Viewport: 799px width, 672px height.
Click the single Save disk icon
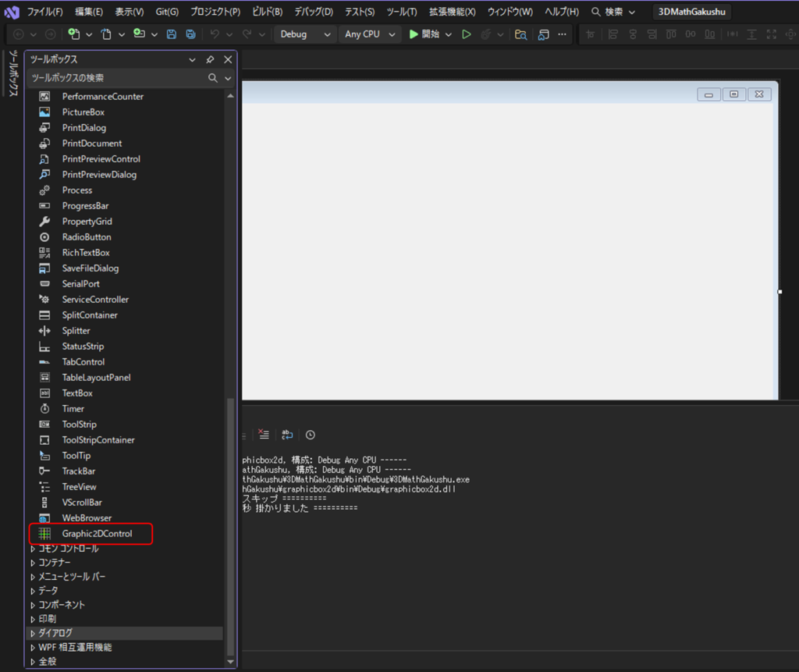tap(172, 34)
